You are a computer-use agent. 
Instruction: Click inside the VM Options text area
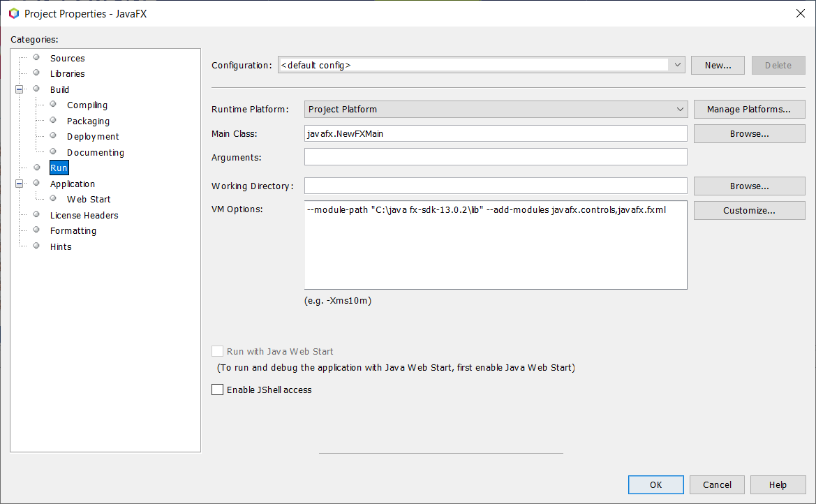click(496, 245)
